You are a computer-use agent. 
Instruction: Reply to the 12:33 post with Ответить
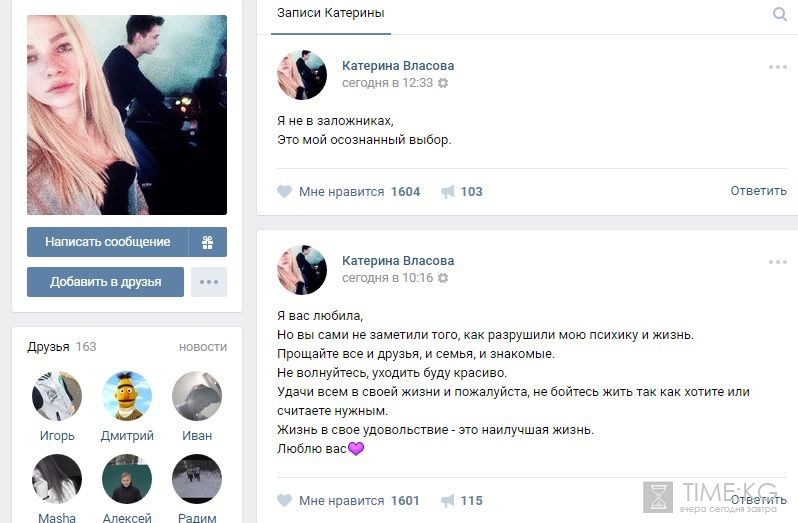pyautogui.click(x=758, y=191)
